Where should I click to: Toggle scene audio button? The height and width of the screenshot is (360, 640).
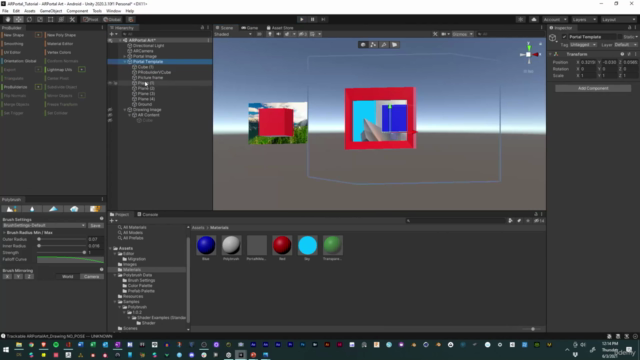(278, 34)
